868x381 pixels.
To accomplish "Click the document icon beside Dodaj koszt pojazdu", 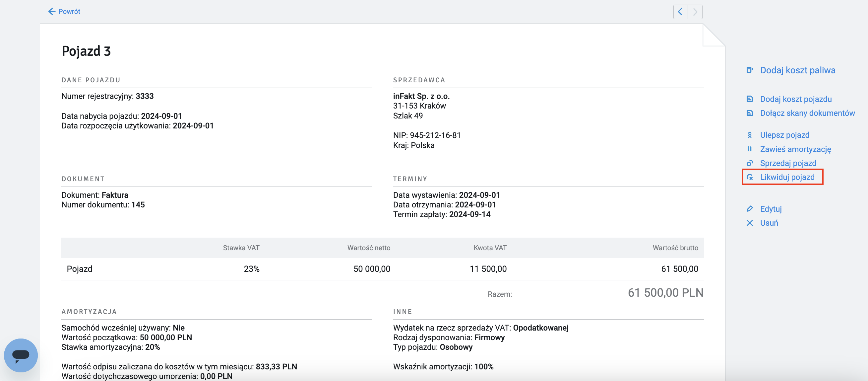I will coord(749,99).
